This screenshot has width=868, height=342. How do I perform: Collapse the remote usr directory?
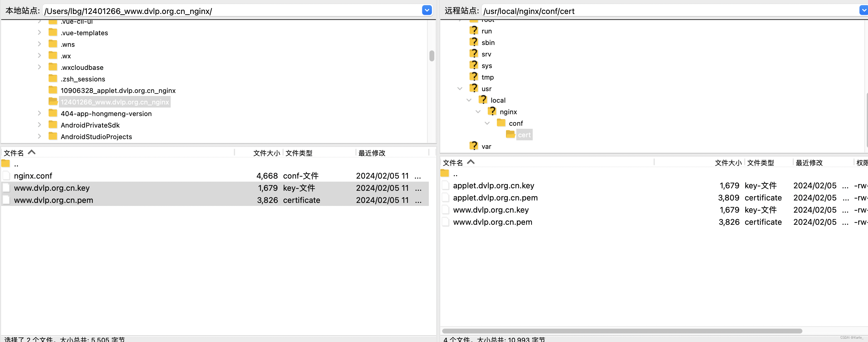460,89
